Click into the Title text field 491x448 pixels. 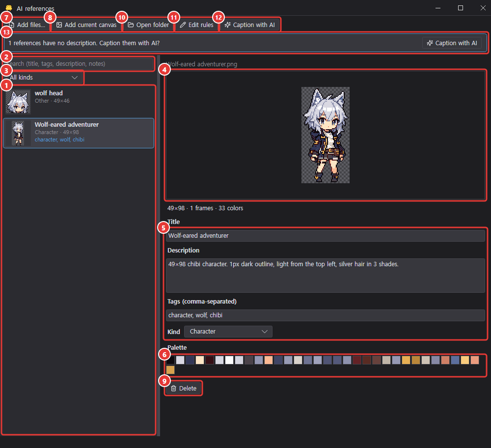326,236
